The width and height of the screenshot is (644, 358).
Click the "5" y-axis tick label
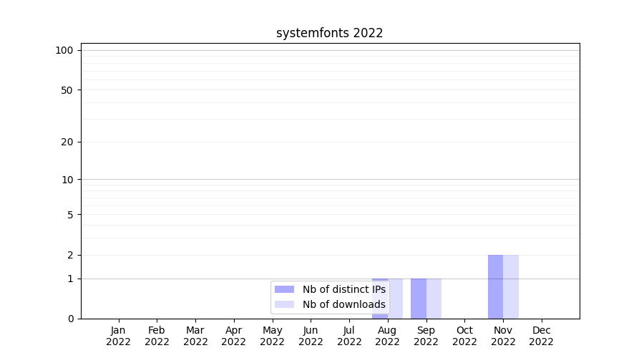pos(70,215)
